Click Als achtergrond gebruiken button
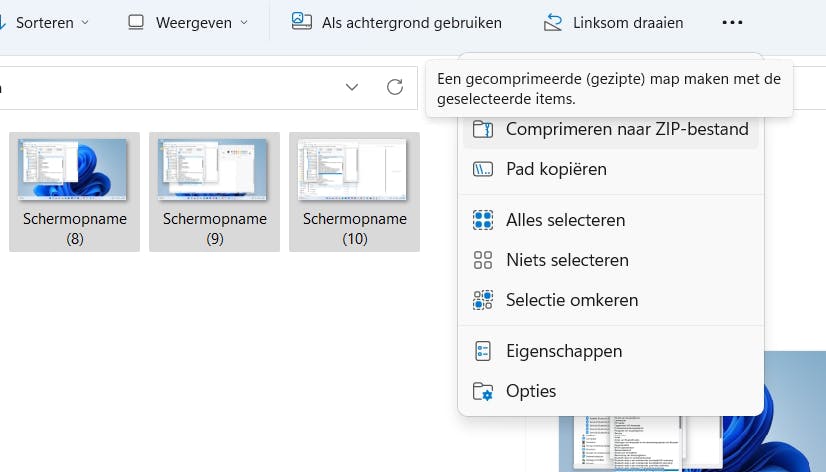Viewport: 826px width, 472px height. 397,22
